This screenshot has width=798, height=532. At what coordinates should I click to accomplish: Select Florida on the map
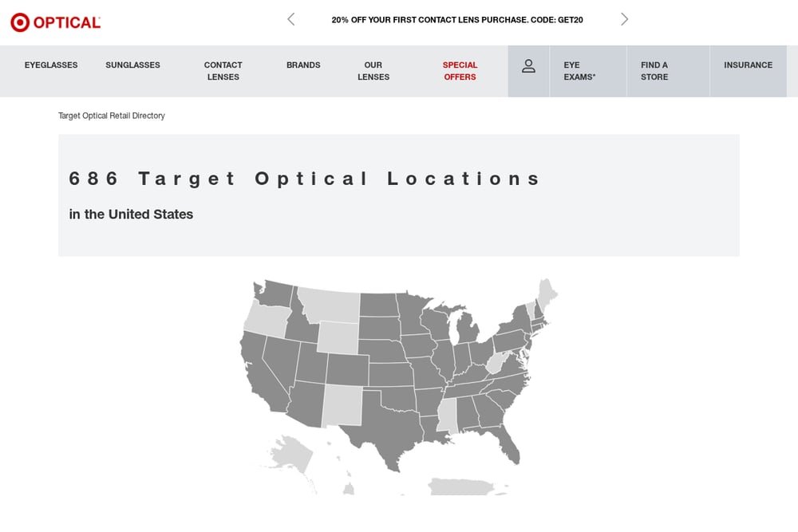tap(509, 445)
